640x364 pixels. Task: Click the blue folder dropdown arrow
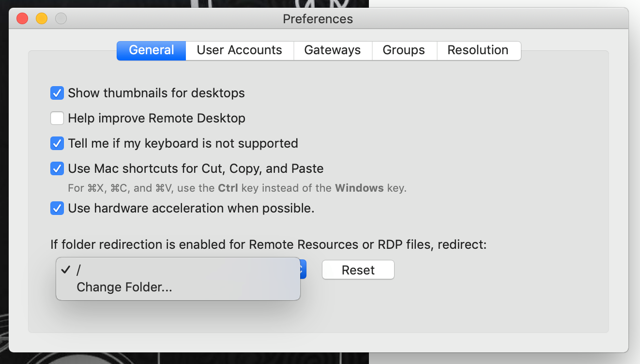(x=303, y=270)
